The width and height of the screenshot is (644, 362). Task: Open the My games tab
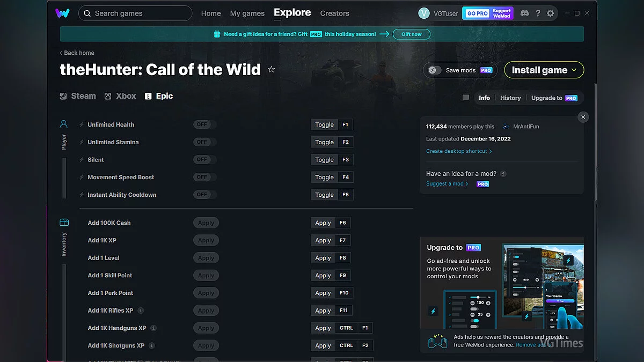pos(247,13)
